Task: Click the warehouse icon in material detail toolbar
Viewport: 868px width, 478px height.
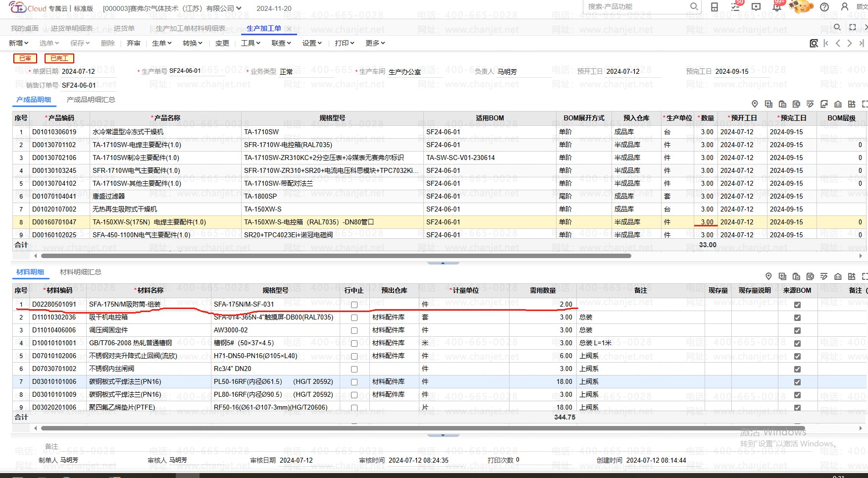Action: tap(838, 276)
